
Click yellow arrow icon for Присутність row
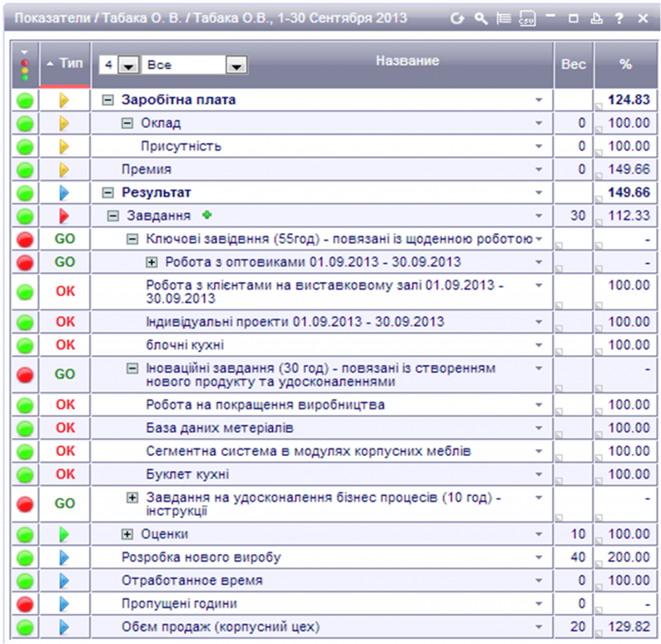click(64, 147)
